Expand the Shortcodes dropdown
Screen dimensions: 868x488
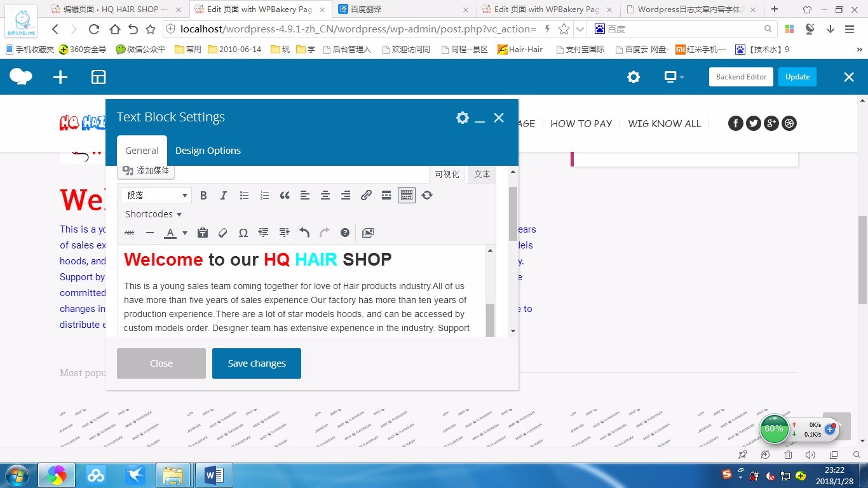[153, 214]
